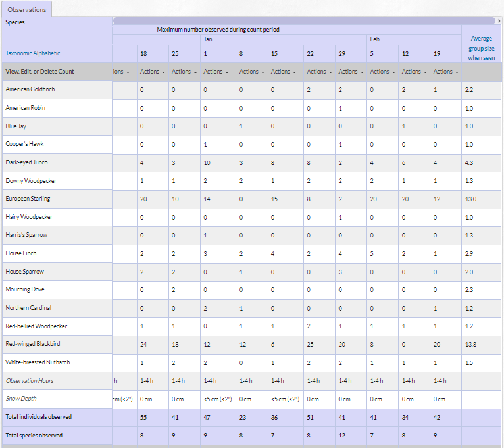Select the European Starling species name

pyautogui.click(x=28, y=199)
